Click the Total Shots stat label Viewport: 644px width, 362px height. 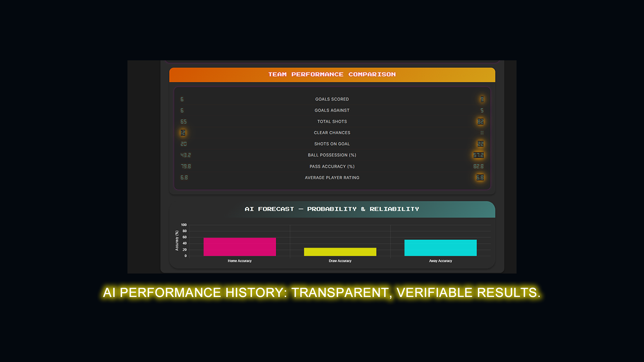pyautogui.click(x=332, y=122)
